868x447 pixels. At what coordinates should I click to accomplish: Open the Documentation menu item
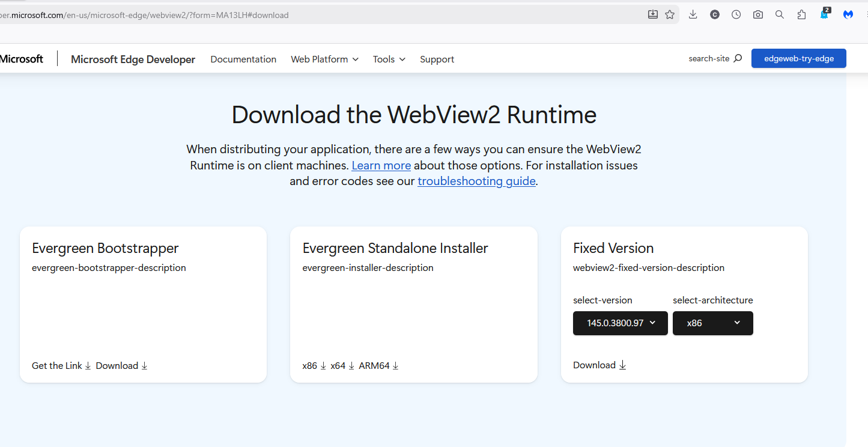click(243, 59)
